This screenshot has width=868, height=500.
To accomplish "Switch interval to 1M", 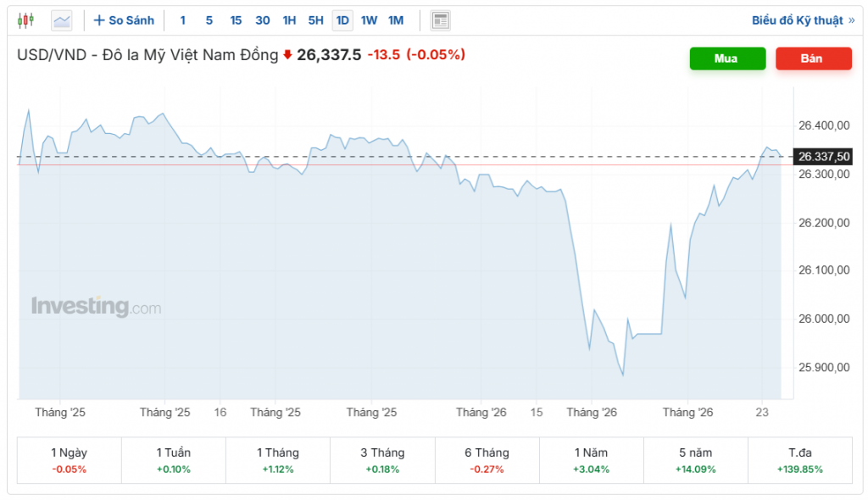I will pyautogui.click(x=396, y=20).
